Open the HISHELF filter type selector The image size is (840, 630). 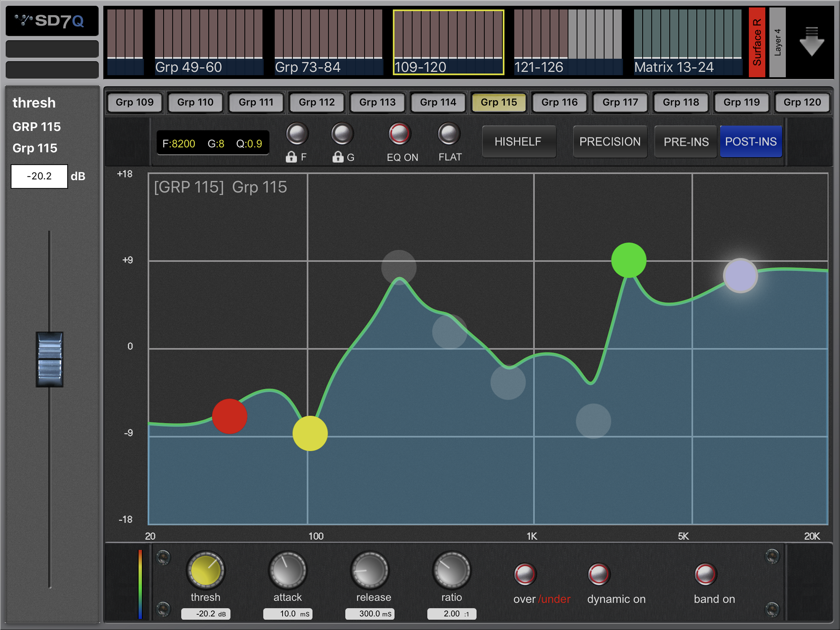point(518,142)
